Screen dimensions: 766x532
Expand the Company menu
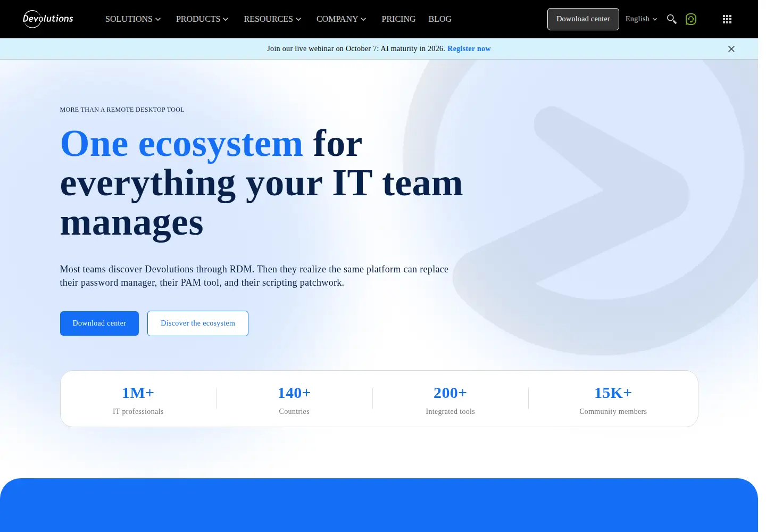pyautogui.click(x=342, y=19)
